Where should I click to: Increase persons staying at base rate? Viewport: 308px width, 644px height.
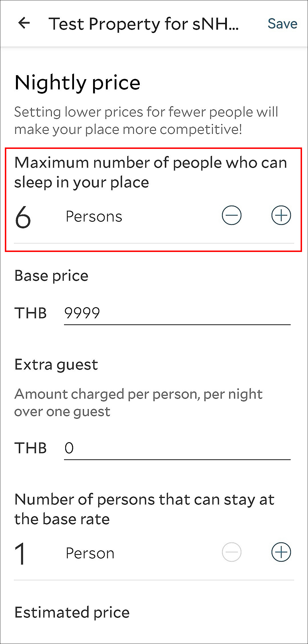pyautogui.click(x=281, y=552)
